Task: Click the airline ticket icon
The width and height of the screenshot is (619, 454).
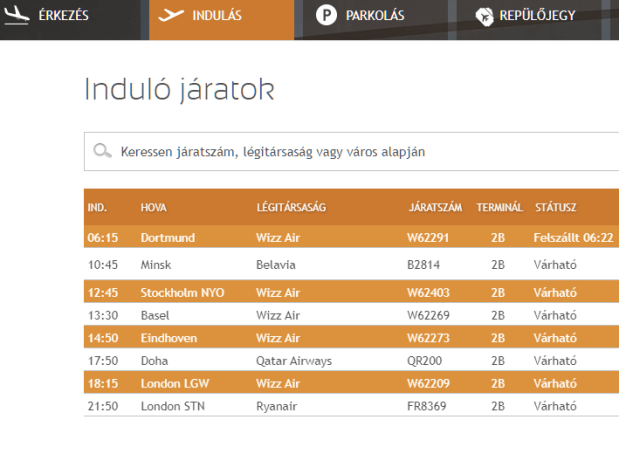Action: pos(485,16)
